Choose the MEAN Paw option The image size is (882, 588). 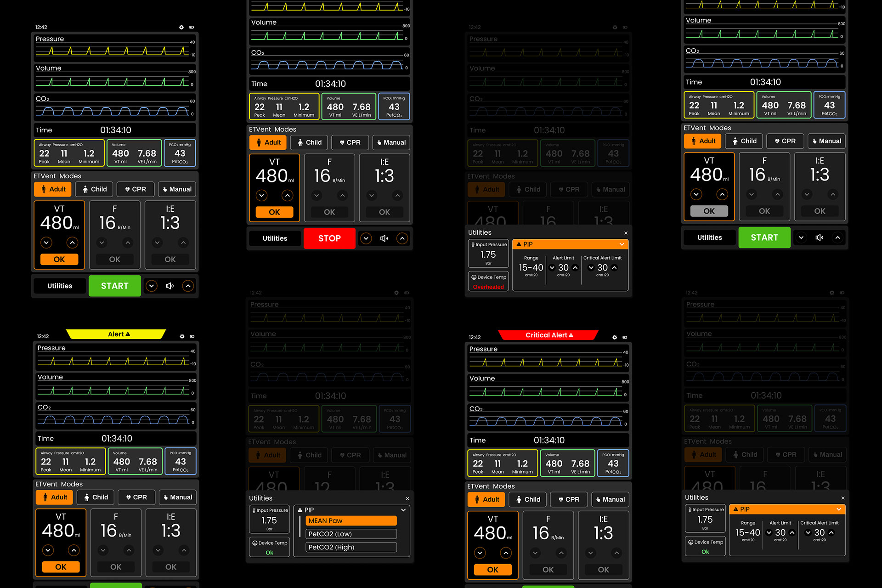(351, 520)
